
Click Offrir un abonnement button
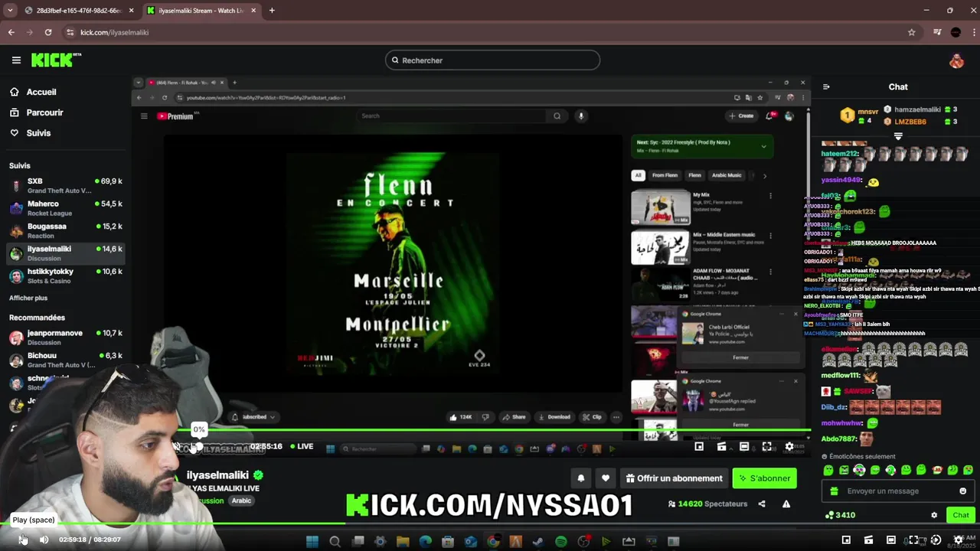674,478
